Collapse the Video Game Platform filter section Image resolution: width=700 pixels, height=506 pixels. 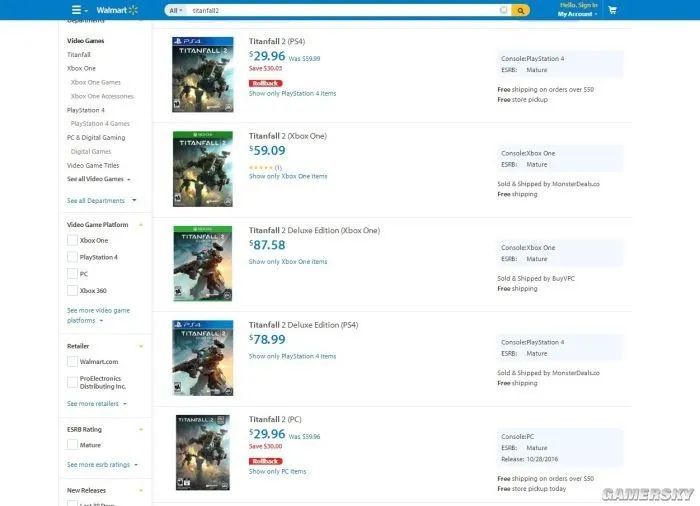click(x=141, y=224)
